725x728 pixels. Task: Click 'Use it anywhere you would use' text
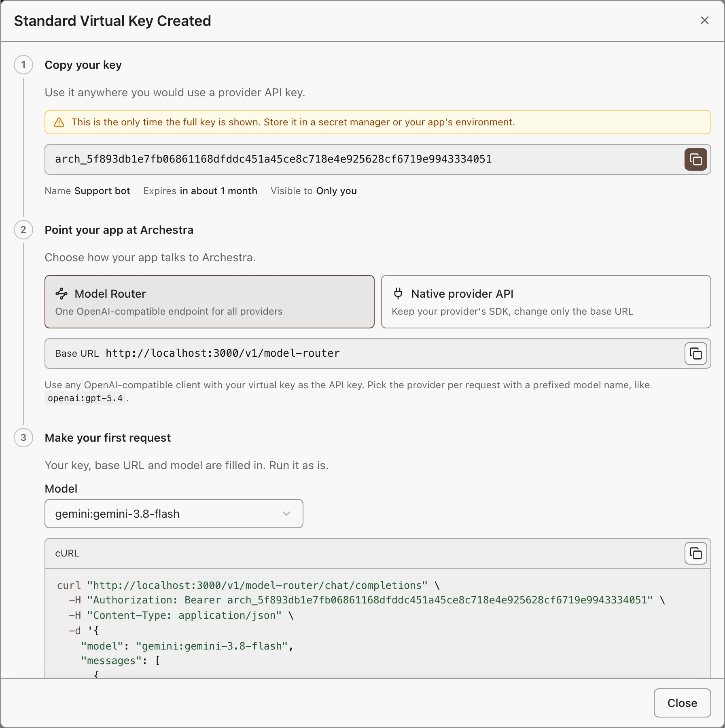click(175, 93)
